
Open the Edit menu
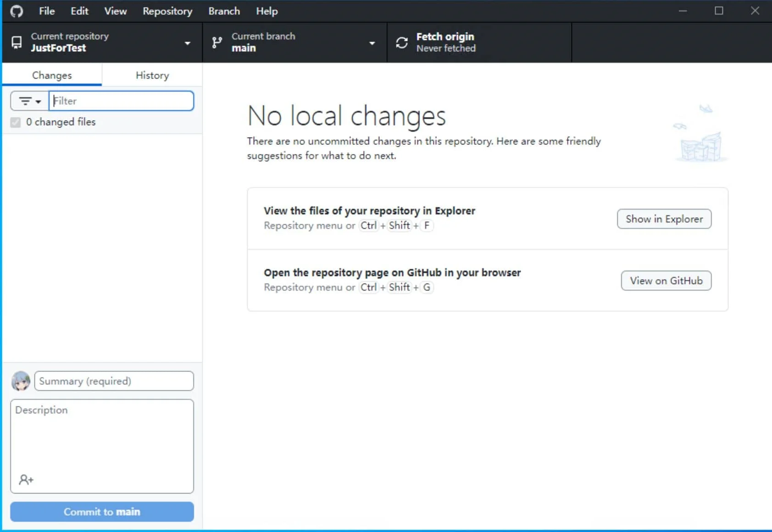click(x=79, y=11)
